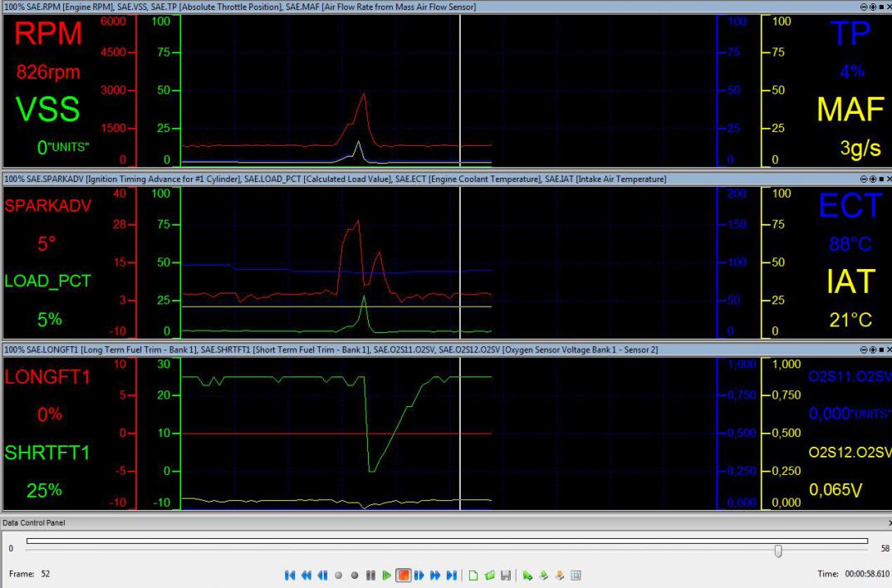892x588 pixels.
Task: Pause the data playback
Action: [371, 575]
